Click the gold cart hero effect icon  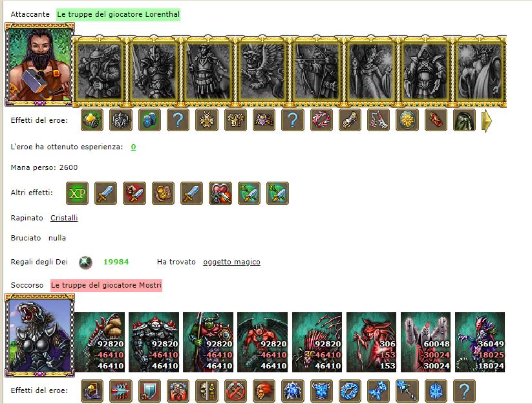tap(92, 120)
